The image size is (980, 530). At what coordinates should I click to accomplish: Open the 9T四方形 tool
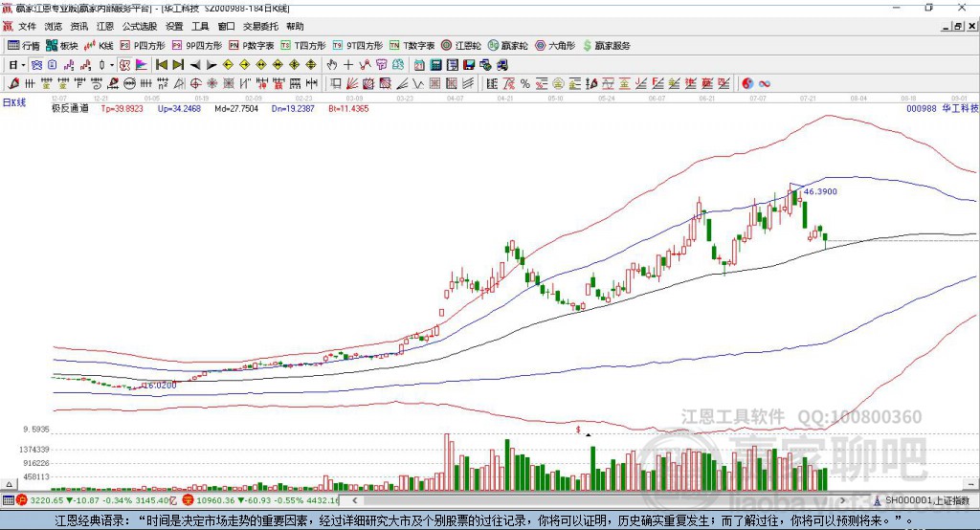point(358,46)
